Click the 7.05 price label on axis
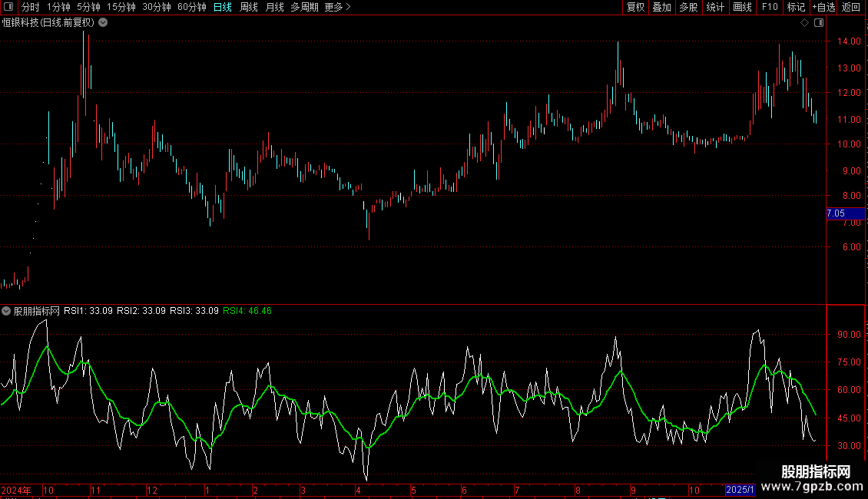Viewport: 868px width, 499px height. [845, 213]
